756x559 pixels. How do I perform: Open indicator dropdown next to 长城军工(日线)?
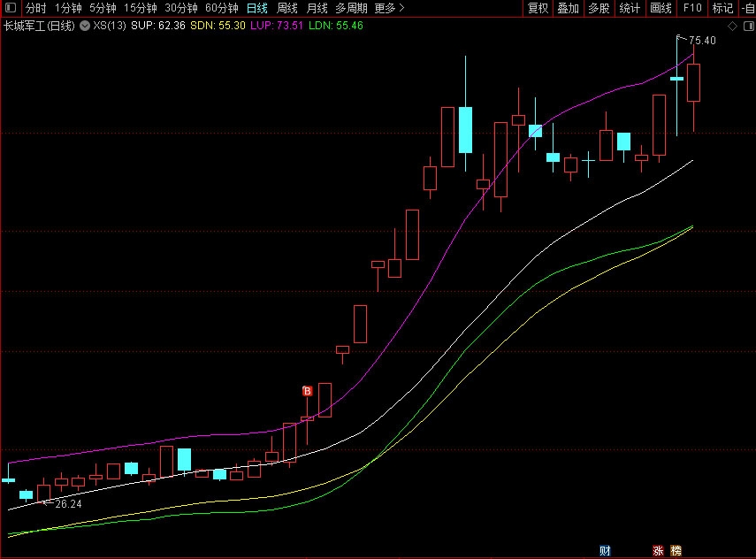(85, 26)
